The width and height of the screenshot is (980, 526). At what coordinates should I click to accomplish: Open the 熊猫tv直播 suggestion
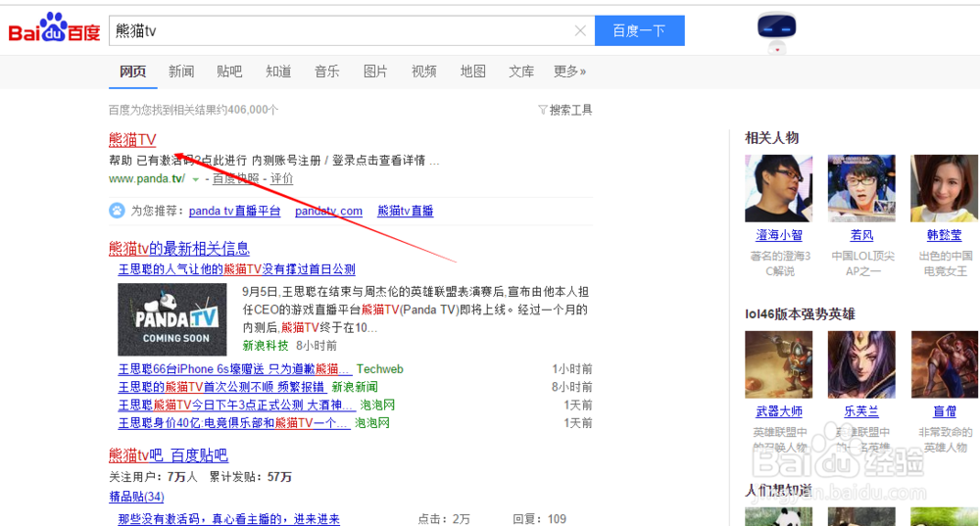point(406,212)
